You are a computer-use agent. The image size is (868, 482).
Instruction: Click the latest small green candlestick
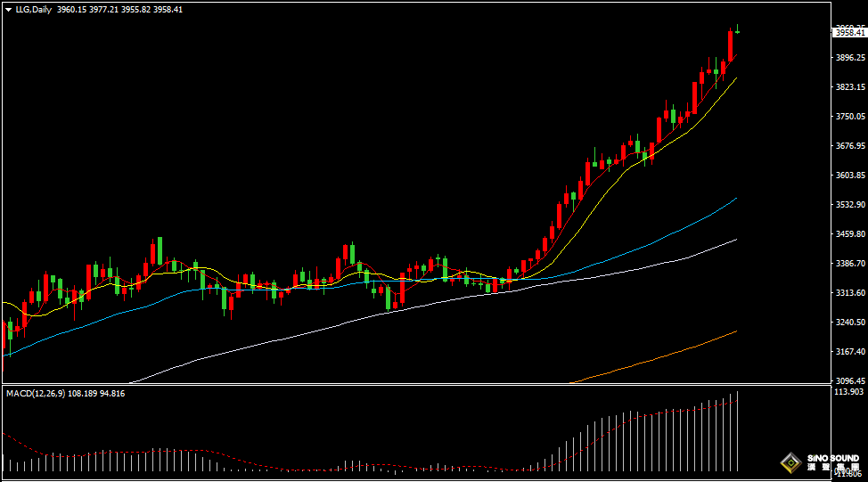737,31
